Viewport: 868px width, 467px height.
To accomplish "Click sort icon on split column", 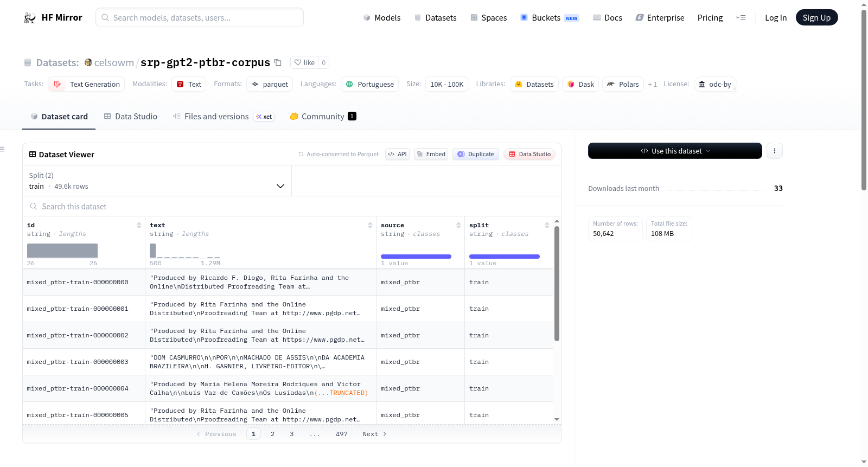I will 547,225.
